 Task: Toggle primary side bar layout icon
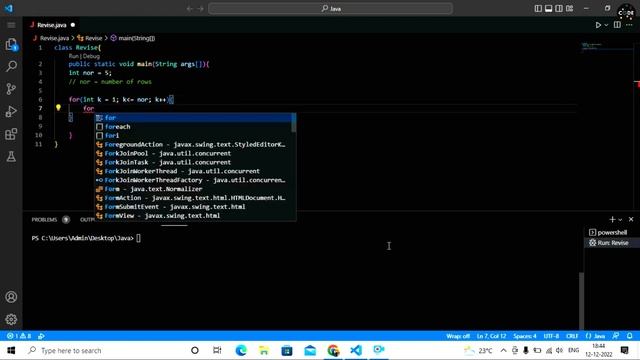click(x=538, y=8)
